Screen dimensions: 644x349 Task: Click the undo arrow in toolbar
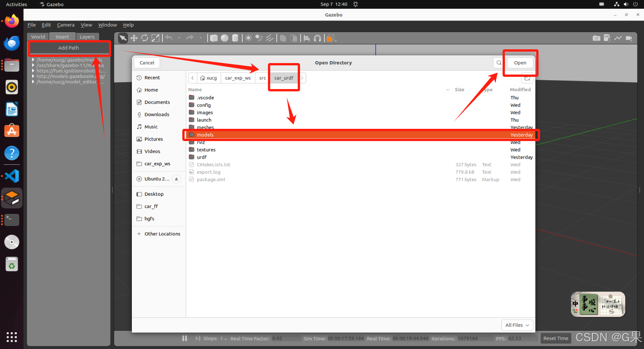(169, 38)
